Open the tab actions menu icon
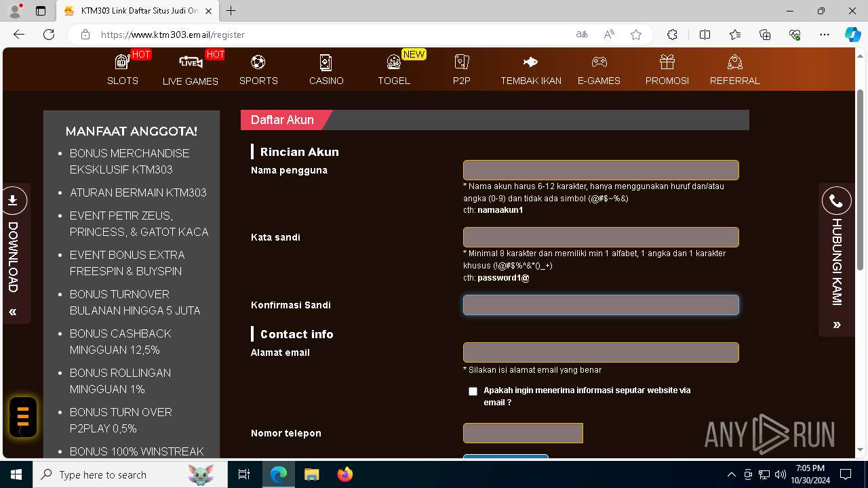The width and height of the screenshot is (868, 488). pyautogui.click(x=41, y=11)
